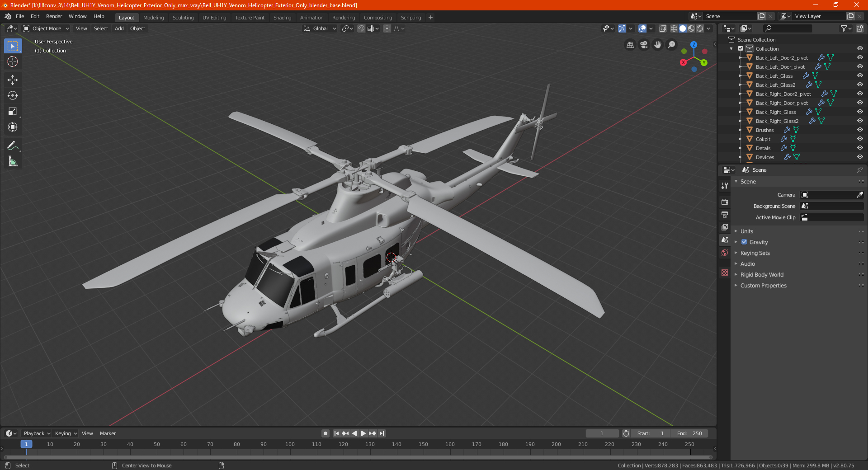Toggle Collection visibility eye icon
Image resolution: width=868 pixels, height=470 pixels.
pos(860,48)
